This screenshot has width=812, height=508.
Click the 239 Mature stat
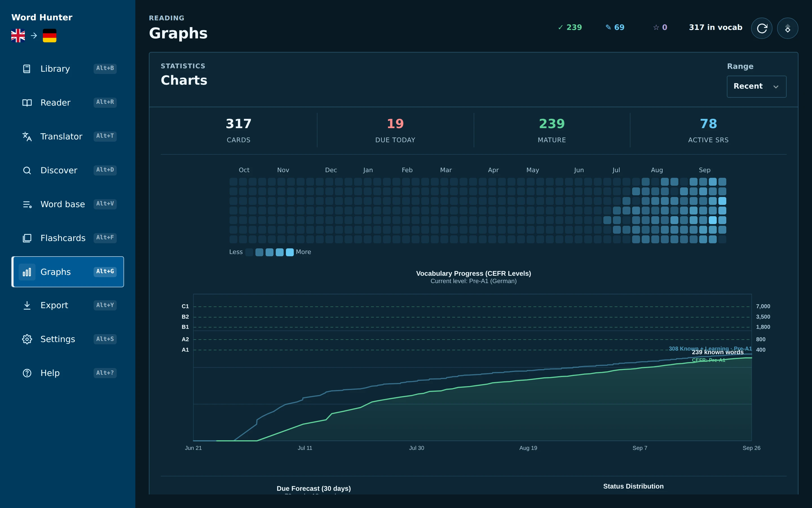[x=552, y=130]
